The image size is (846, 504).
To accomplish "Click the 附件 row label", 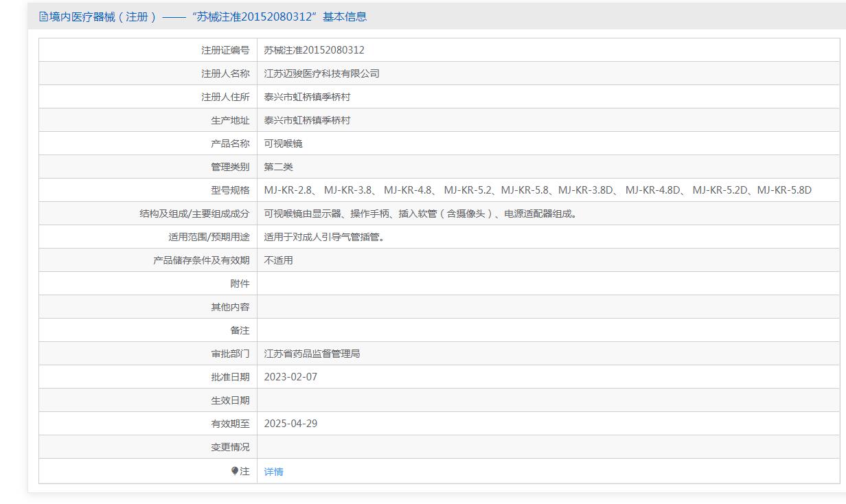I will tap(240, 284).
